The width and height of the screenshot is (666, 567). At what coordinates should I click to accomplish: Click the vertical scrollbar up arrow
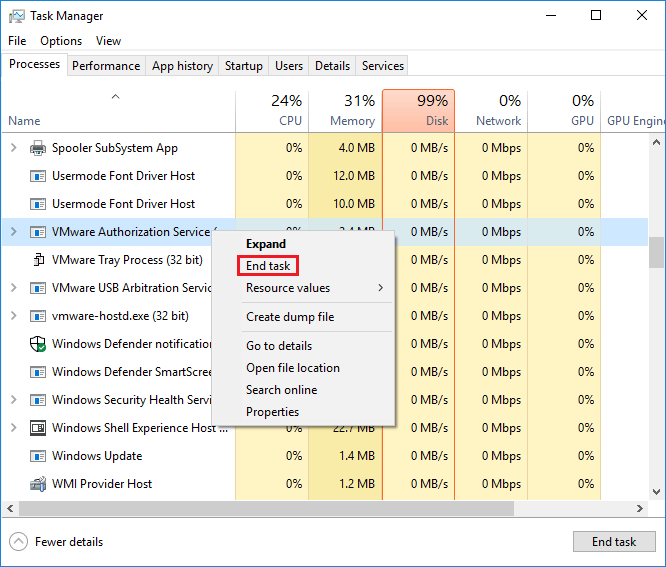(x=656, y=142)
